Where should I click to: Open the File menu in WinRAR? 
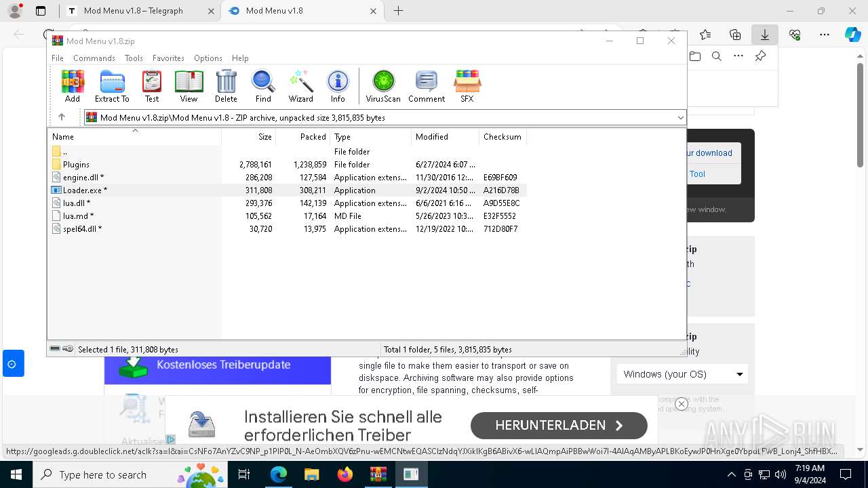pyautogui.click(x=58, y=58)
